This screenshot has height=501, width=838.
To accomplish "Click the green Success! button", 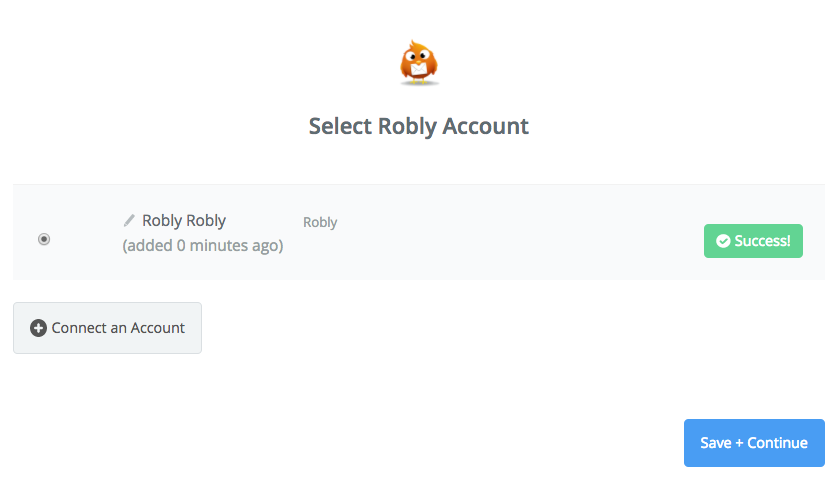I will 753,241.
